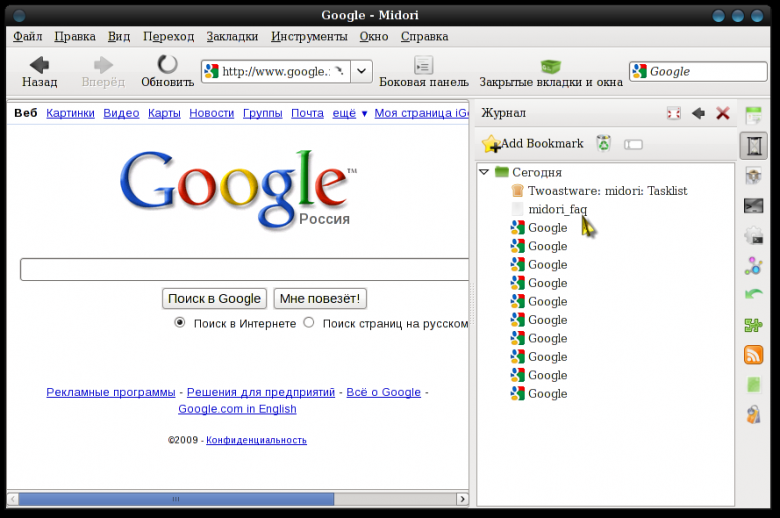
Task: Open the Группы link
Action: point(262,113)
